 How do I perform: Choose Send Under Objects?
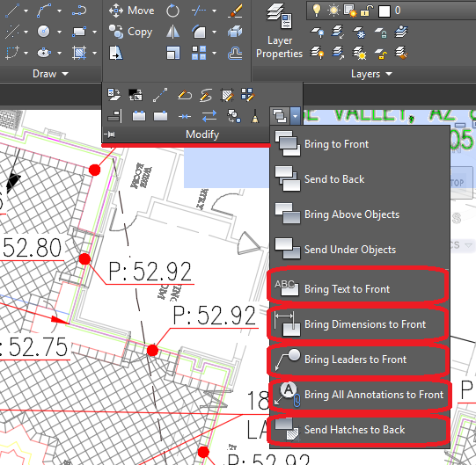pos(360,250)
